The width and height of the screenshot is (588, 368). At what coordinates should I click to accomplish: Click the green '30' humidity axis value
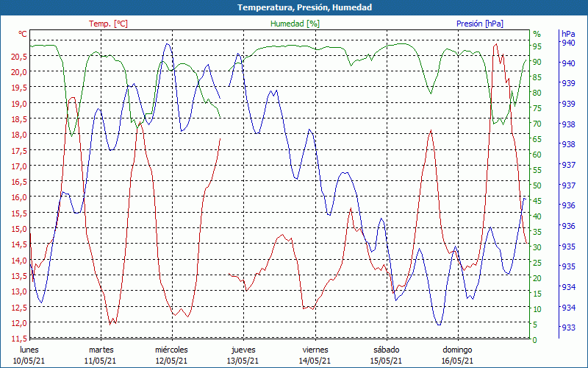tap(537, 247)
